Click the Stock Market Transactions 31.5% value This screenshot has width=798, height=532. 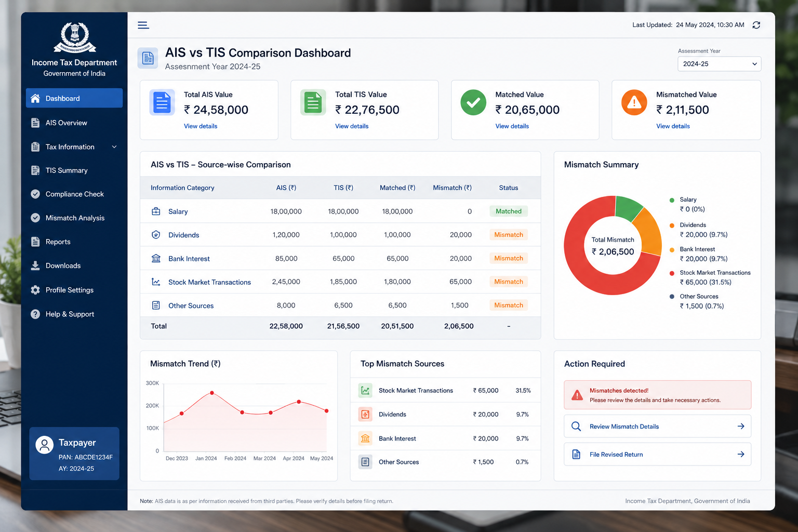tap(523, 391)
